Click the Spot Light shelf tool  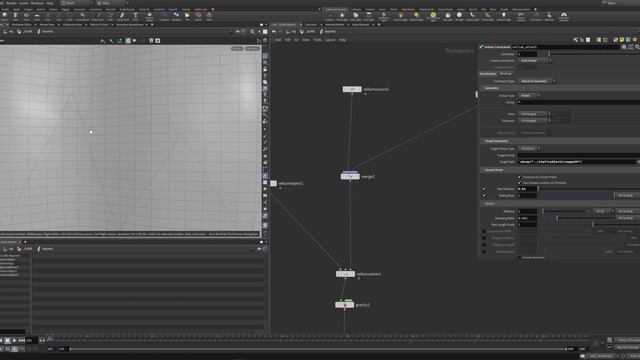click(x=356, y=16)
